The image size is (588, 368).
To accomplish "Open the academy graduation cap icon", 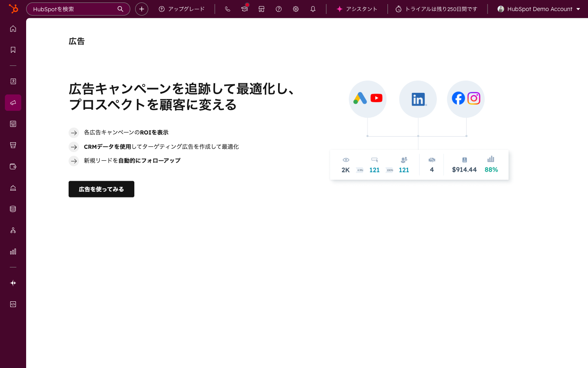I will pos(245,9).
